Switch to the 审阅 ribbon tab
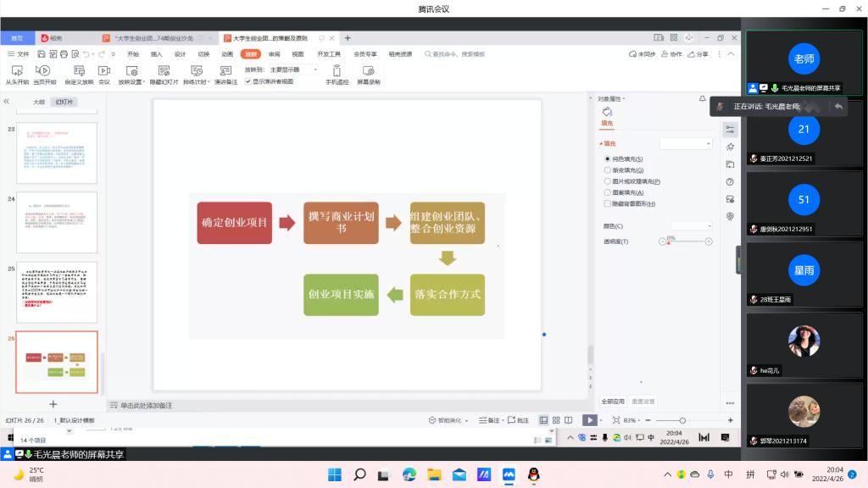Viewport: 868px width, 488px height. coord(274,53)
